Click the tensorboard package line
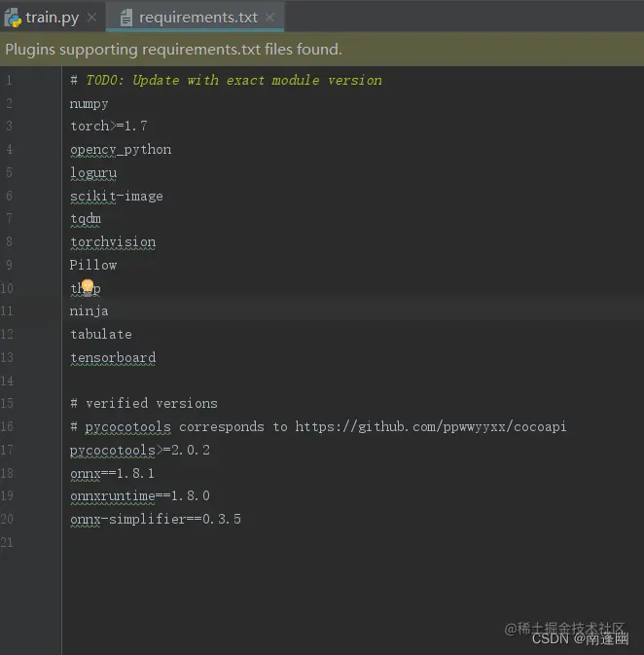This screenshot has height=655, width=644. (x=113, y=357)
